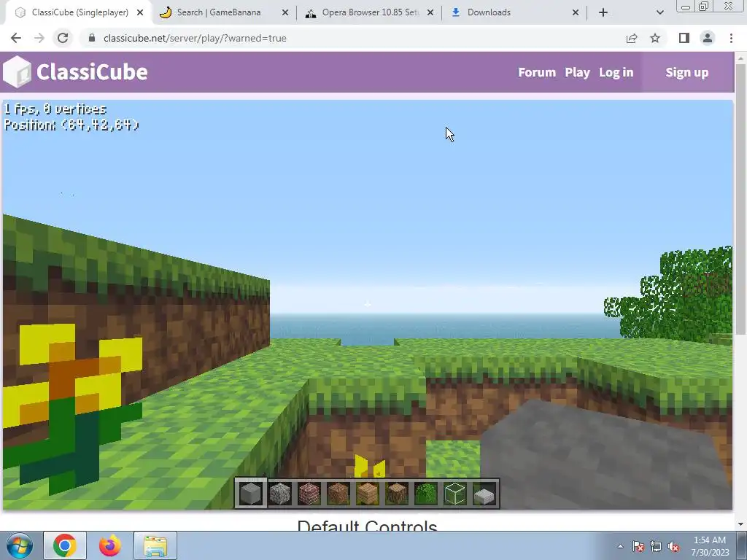This screenshot has width=747, height=560.
Task: Close the Downloads tab
Action: click(576, 12)
